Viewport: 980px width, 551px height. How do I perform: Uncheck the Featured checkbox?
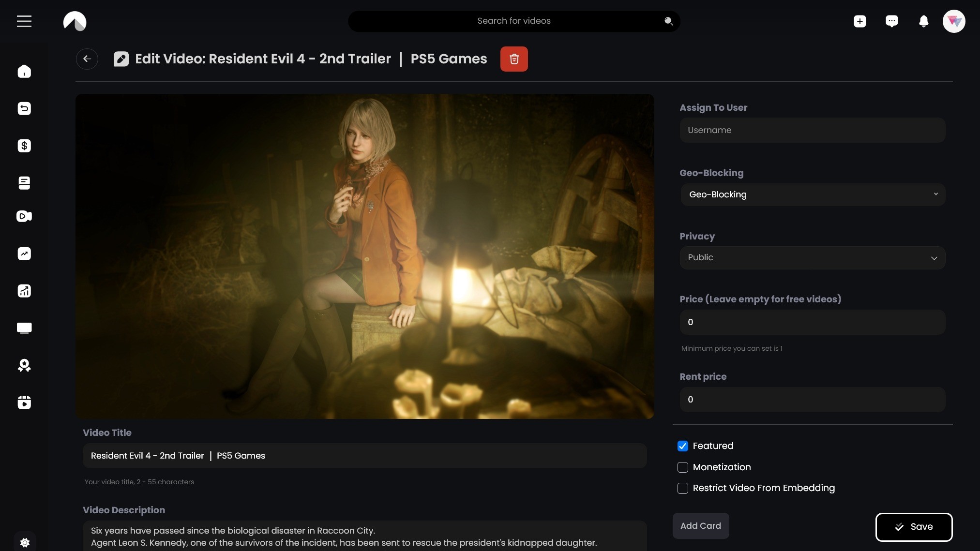[x=682, y=446]
